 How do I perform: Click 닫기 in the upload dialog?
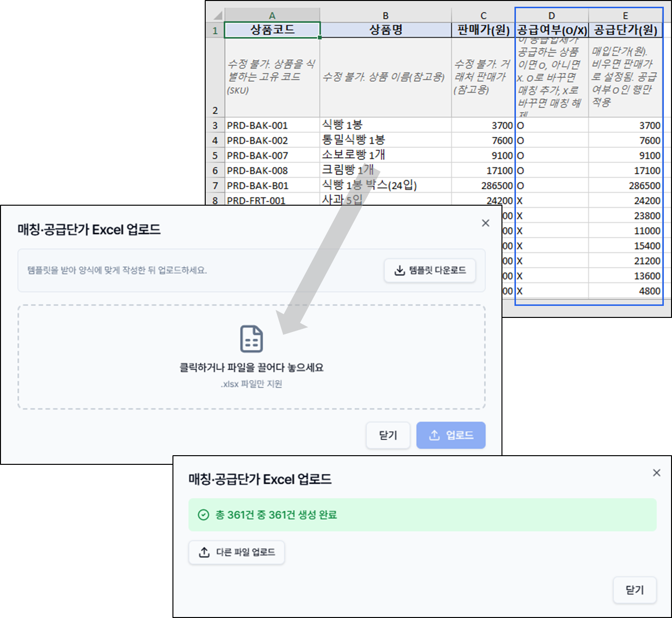click(x=388, y=435)
